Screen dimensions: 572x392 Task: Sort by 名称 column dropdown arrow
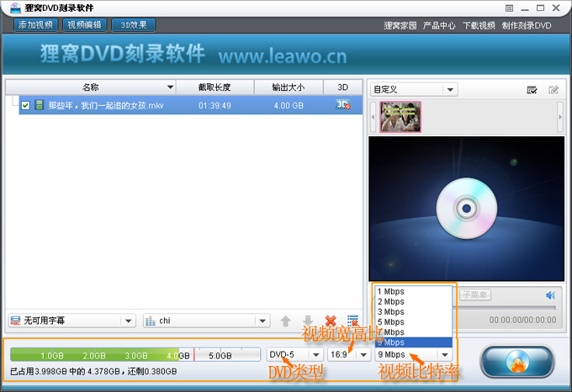pyautogui.click(x=170, y=87)
